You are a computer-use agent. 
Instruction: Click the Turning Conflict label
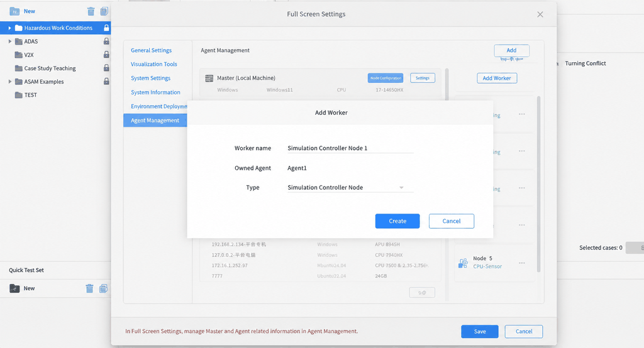(x=586, y=63)
